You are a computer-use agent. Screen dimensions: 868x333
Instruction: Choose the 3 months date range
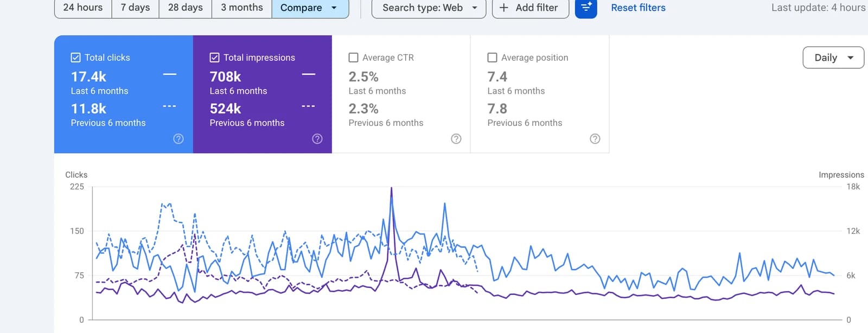pos(241,8)
